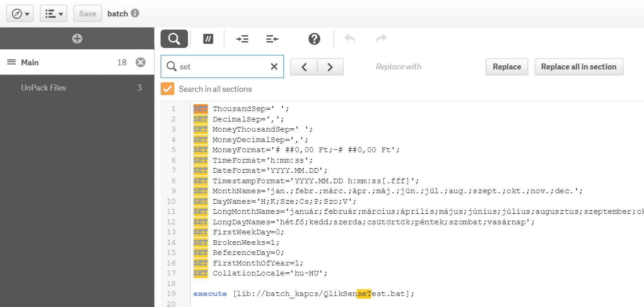The image size is (644, 307).
Task: Click the outdent code icon
Action: click(x=272, y=39)
